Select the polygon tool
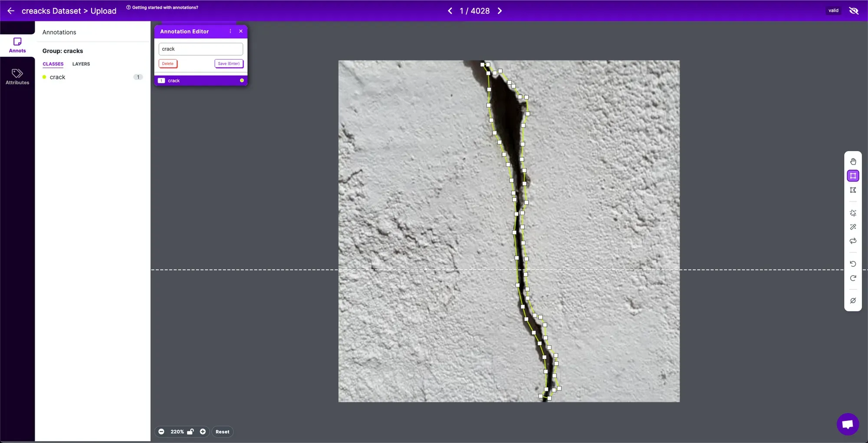Viewport: 868px width, 443px height. point(853,190)
